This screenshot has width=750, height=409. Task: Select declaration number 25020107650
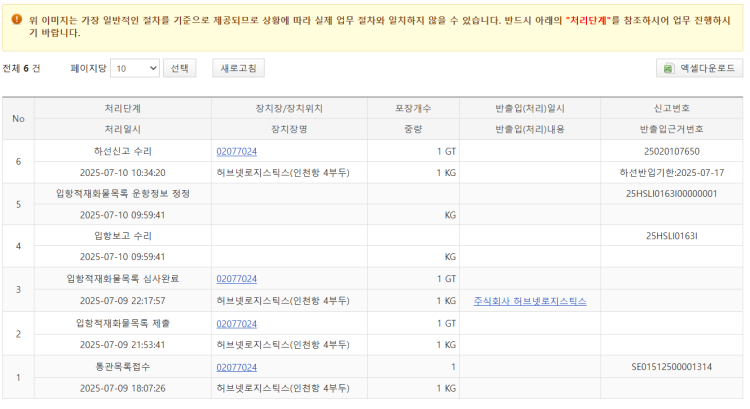click(x=672, y=152)
